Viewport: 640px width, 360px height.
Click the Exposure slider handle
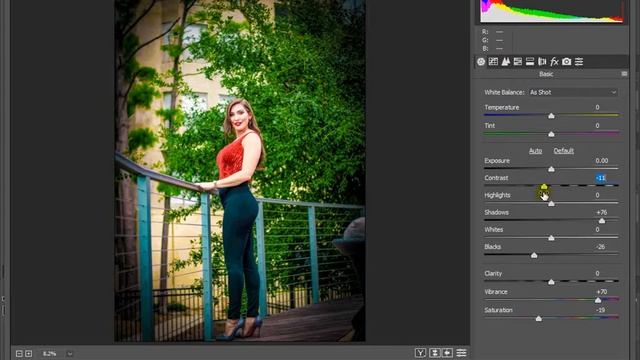[551, 169]
